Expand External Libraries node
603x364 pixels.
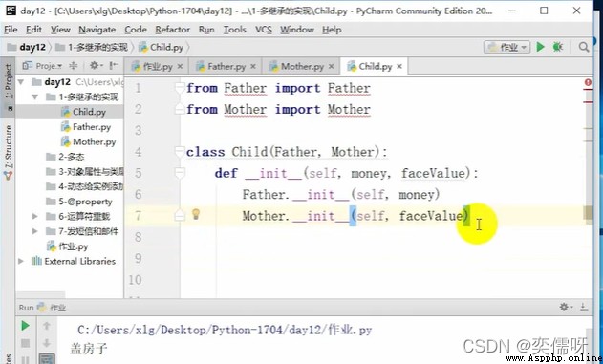point(21,262)
